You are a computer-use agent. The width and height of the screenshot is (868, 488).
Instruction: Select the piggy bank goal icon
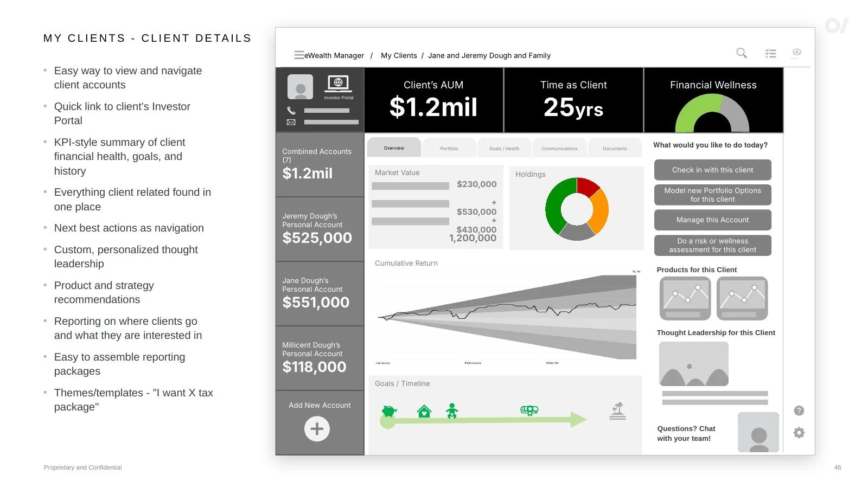(x=389, y=411)
